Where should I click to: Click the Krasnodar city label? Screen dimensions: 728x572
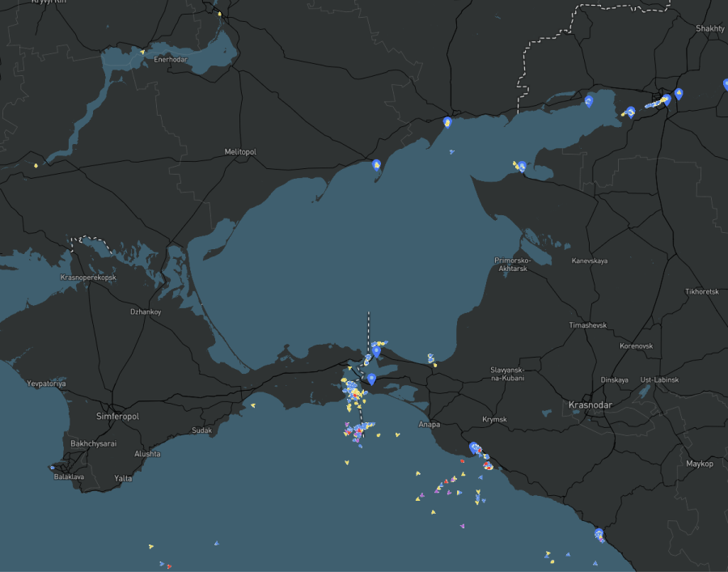(590, 405)
